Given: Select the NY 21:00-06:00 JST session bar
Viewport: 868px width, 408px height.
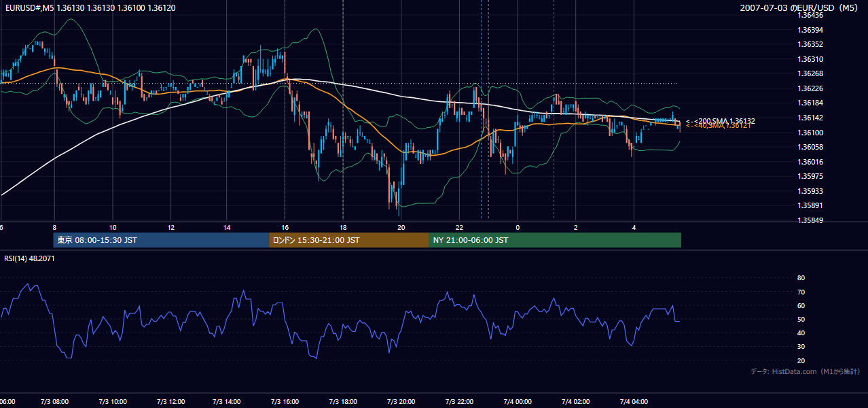Looking at the screenshot, I should pos(555,240).
